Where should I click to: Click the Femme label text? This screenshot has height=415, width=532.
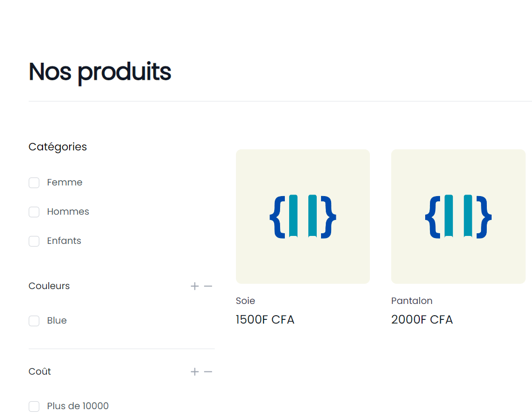pos(65,182)
